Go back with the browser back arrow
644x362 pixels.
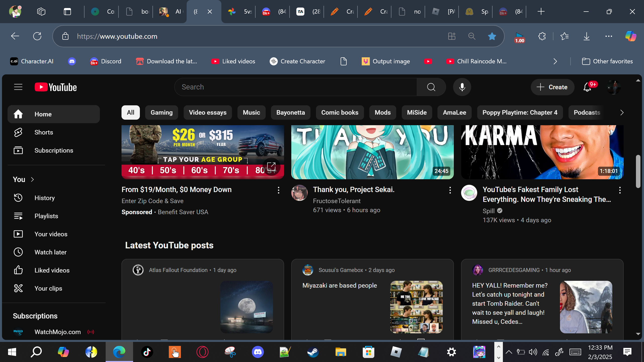[x=15, y=36]
